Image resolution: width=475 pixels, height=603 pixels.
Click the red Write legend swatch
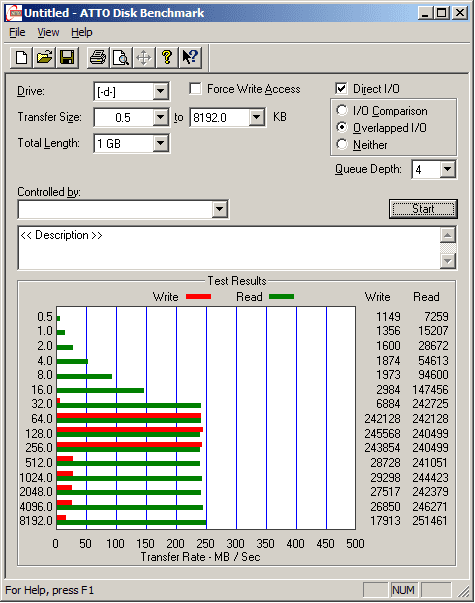[x=198, y=297]
